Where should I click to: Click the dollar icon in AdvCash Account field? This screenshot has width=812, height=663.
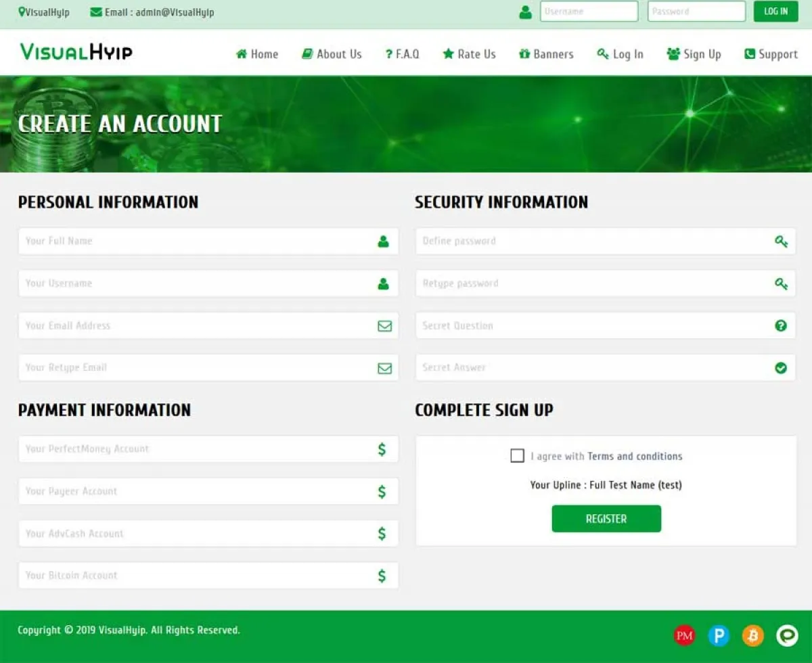382,534
